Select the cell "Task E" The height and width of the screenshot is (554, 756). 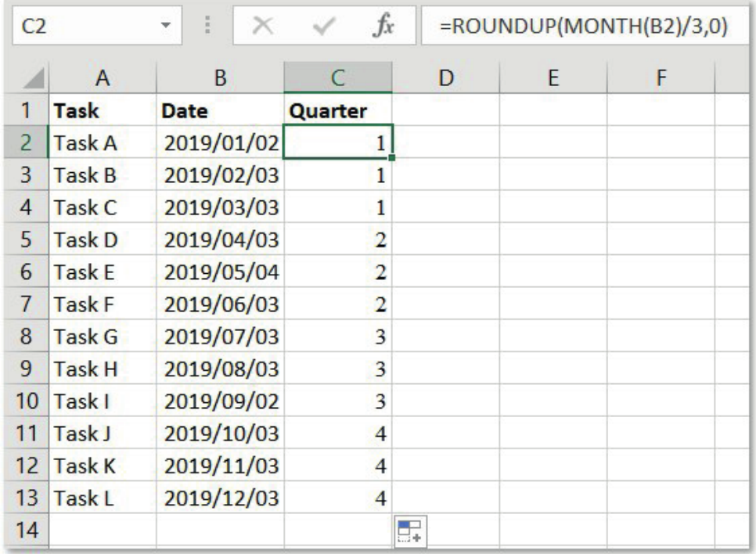point(103,272)
